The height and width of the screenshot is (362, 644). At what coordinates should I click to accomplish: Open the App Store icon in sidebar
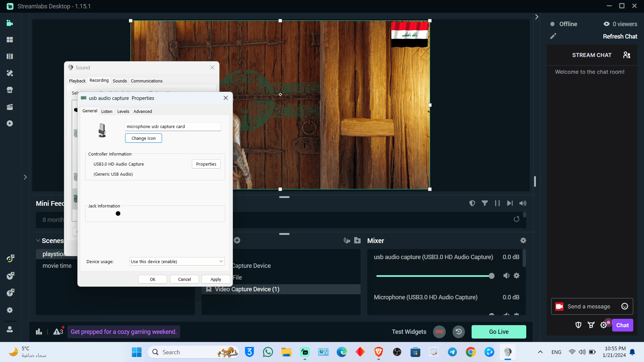pyautogui.click(x=10, y=90)
